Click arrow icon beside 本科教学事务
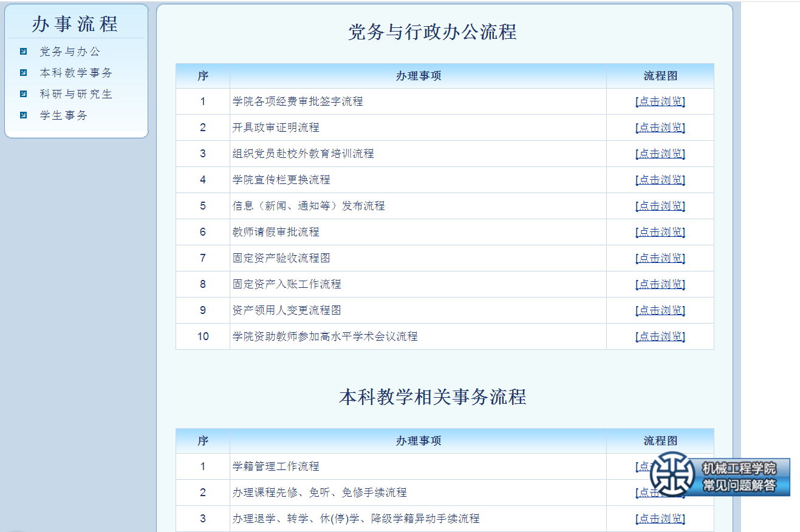Screen dimensions: 800x532 tap(24, 73)
